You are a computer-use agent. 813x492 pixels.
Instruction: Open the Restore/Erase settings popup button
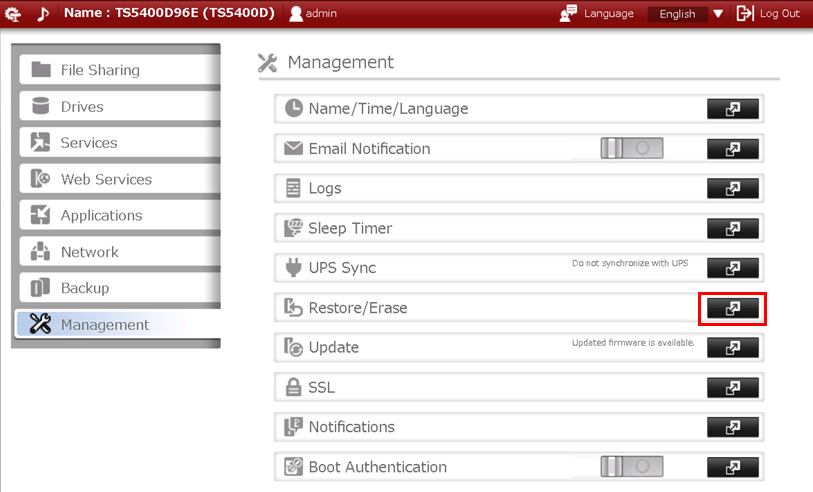pos(732,308)
